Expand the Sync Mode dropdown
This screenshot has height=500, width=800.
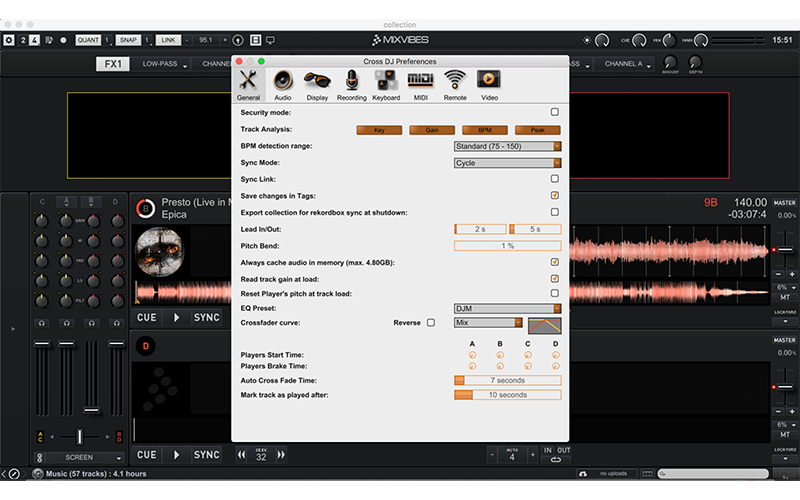pyautogui.click(x=507, y=163)
